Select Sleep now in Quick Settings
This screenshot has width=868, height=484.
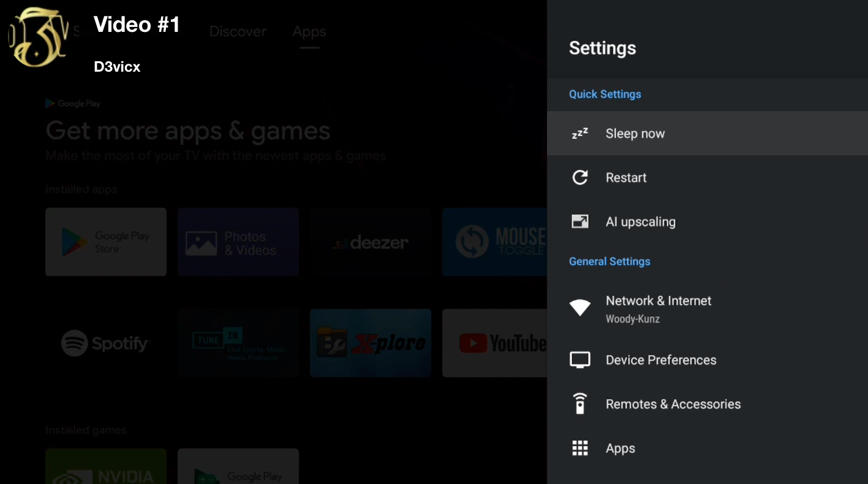(x=708, y=134)
